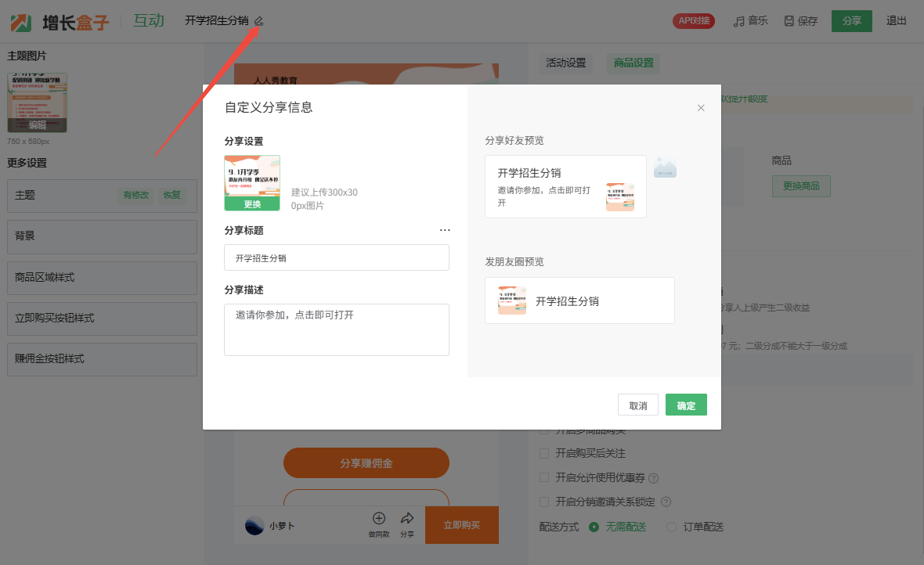The height and width of the screenshot is (565, 924).
Task: Click help icon next to 开启允许使用优惠券
Action: click(653, 478)
